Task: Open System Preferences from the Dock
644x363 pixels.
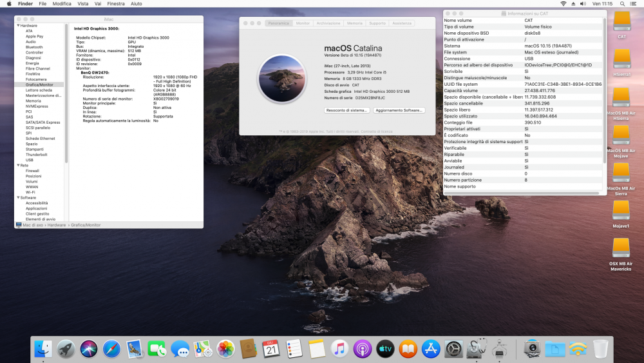Action: coord(453,349)
